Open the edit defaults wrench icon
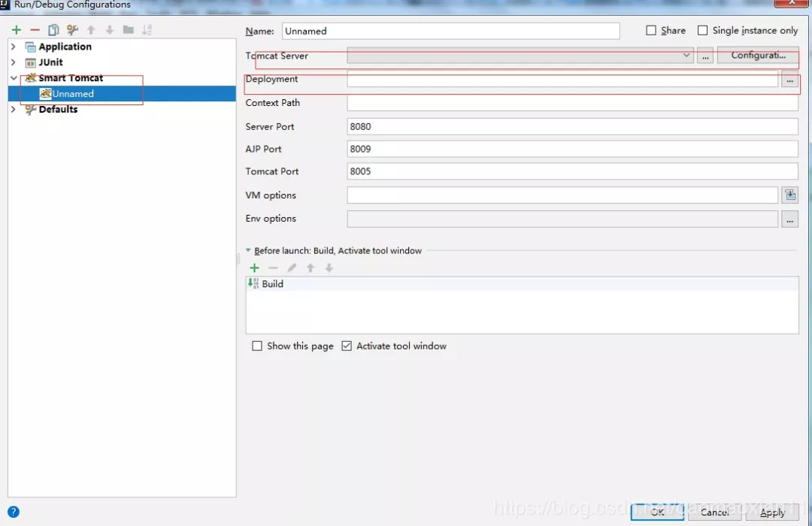This screenshot has width=812, height=526. [x=72, y=30]
